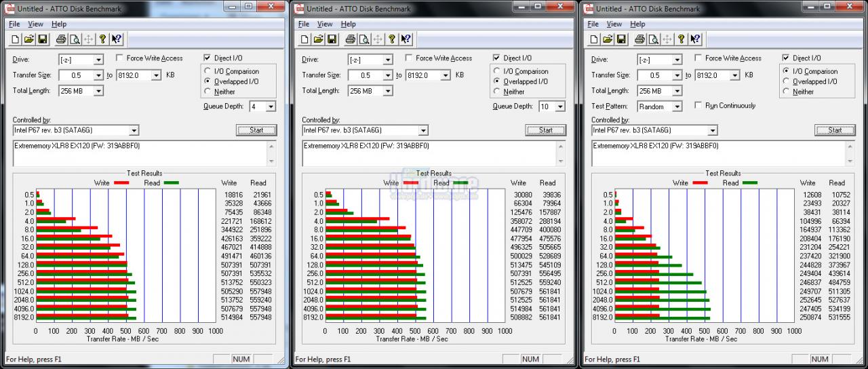Enable Force Write Access in middle window
Viewport: 868px width, 369px height.
click(x=410, y=58)
